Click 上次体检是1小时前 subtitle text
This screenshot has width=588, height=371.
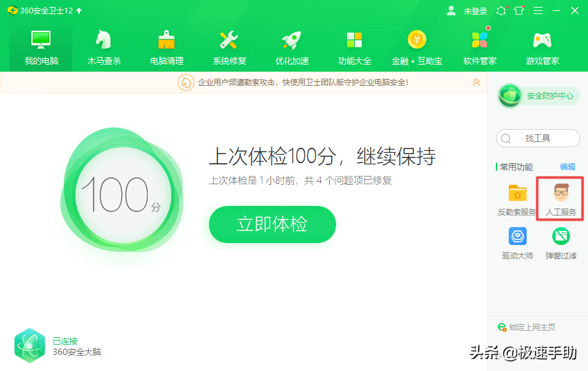point(300,180)
